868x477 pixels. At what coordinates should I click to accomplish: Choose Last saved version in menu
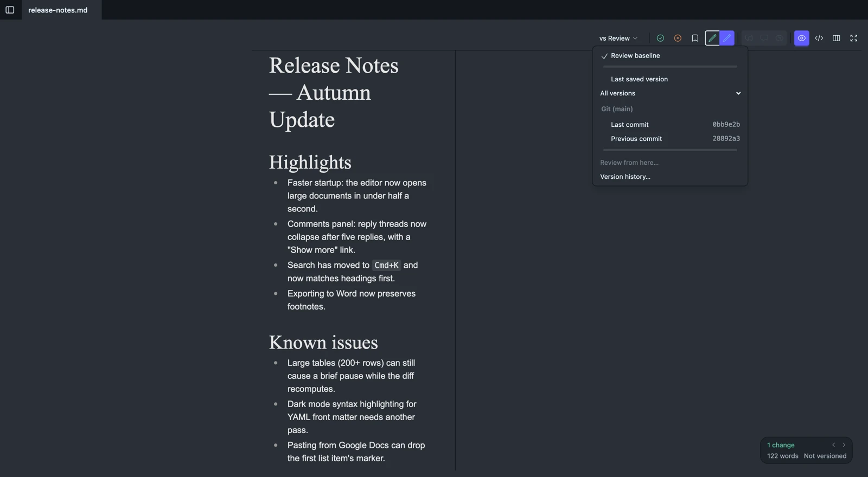[x=670, y=79]
